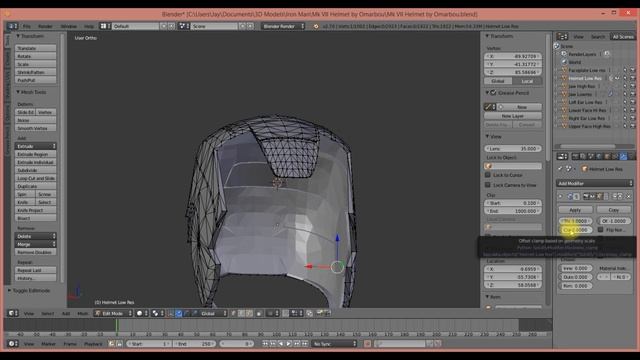The width and height of the screenshot is (640, 360).
Task: Click the RenderLayers icon in outliner
Action: pos(564,54)
